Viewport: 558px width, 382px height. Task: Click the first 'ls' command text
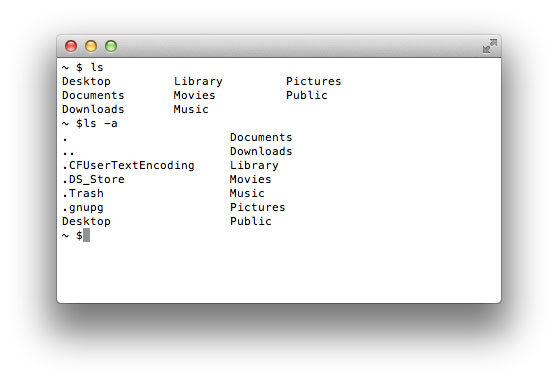[x=97, y=67]
